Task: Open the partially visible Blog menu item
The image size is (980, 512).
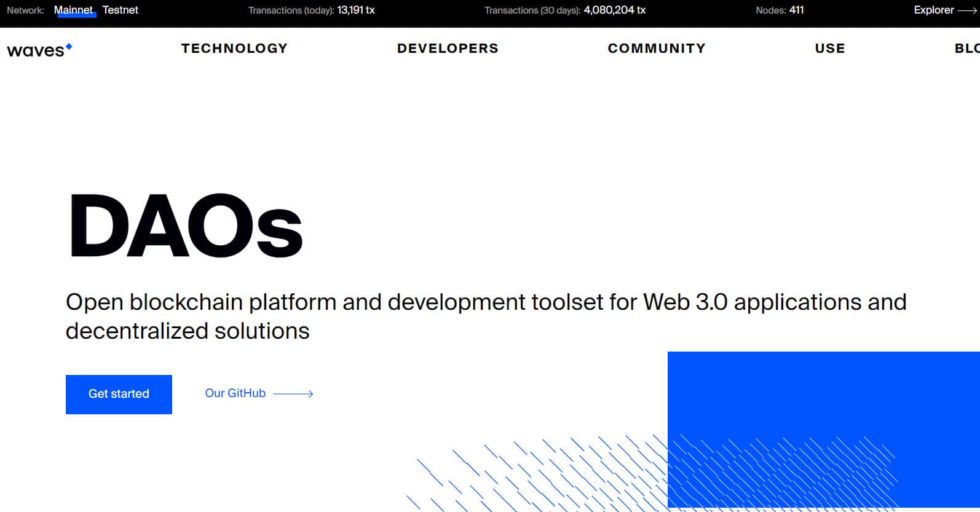Action: [x=966, y=49]
